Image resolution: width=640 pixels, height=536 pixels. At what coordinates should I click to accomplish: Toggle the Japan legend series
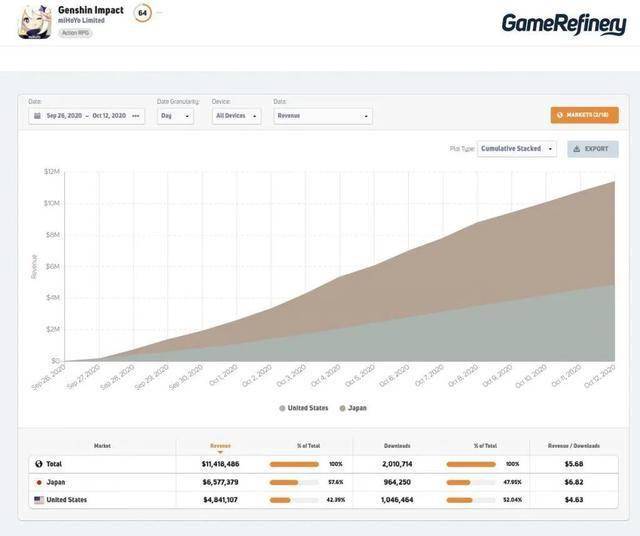353,408
